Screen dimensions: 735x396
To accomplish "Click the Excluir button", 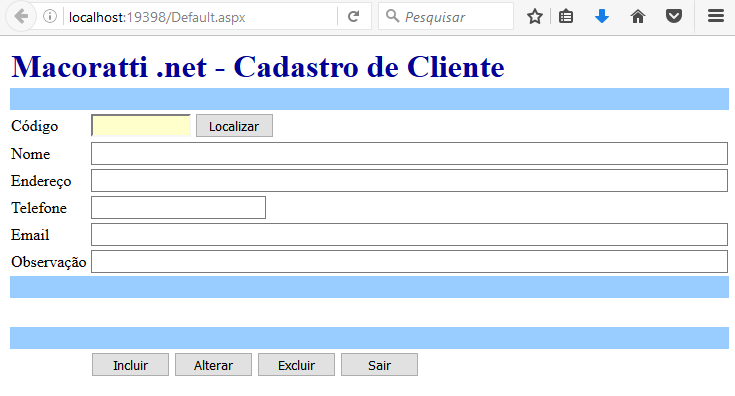I will [x=296, y=365].
